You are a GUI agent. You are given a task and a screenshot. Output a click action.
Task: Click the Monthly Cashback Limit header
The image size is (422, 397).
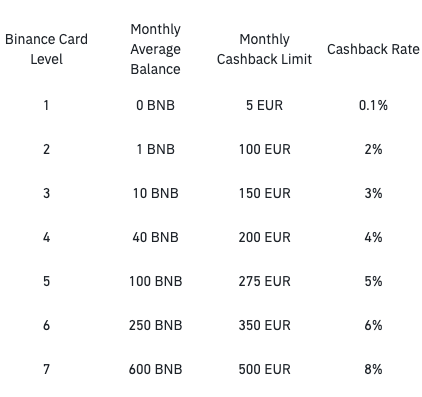click(264, 49)
